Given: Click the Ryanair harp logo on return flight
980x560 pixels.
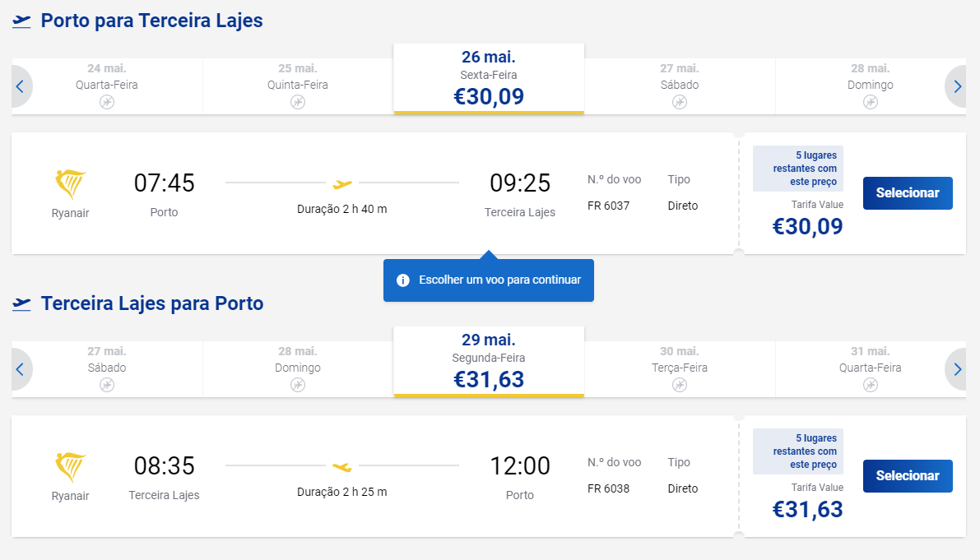Looking at the screenshot, I should [x=70, y=466].
